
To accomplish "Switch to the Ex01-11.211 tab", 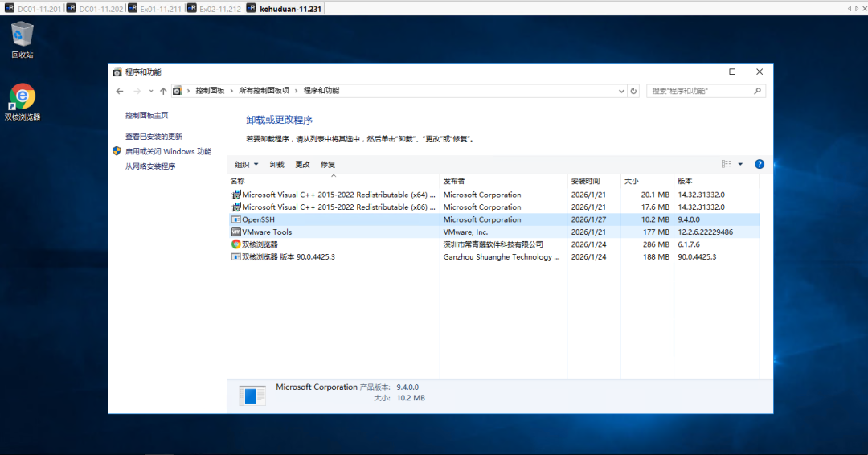I will tap(154, 8).
